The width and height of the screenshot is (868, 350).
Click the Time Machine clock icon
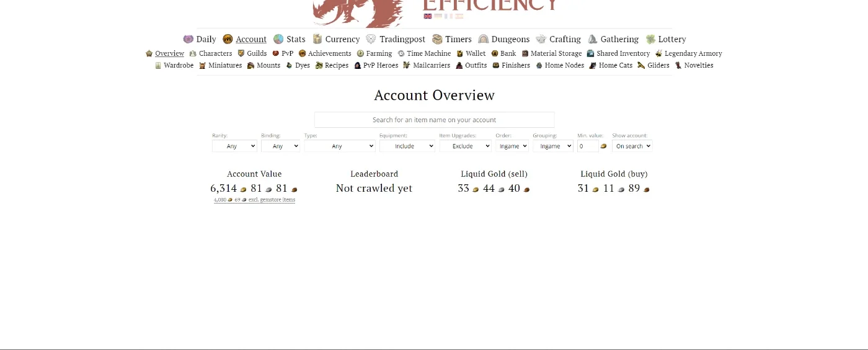pyautogui.click(x=401, y=53)
